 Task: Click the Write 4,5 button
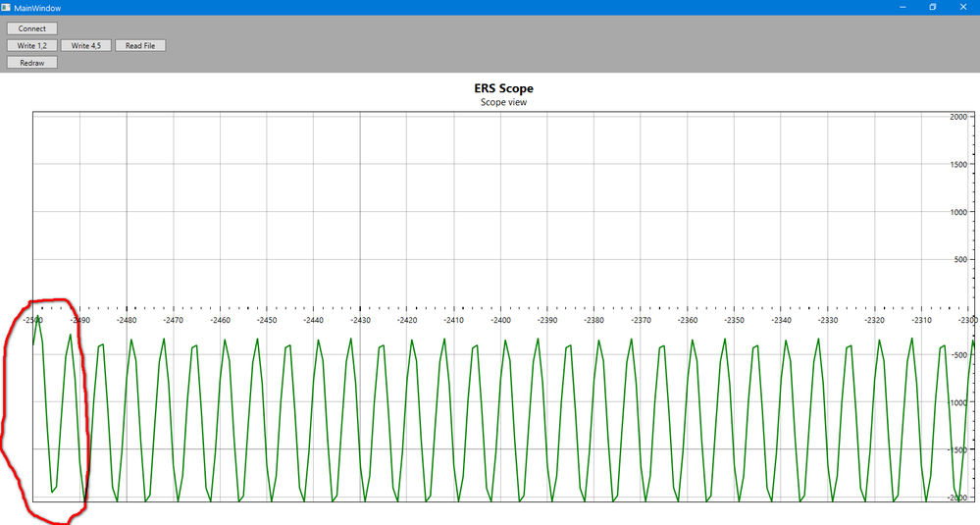[x=85, y=45]
